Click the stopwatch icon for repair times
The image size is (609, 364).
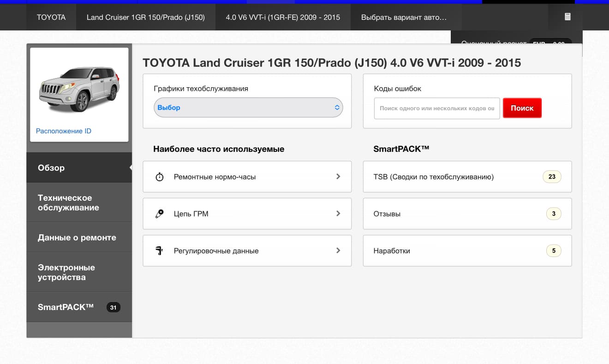(160, 177)
